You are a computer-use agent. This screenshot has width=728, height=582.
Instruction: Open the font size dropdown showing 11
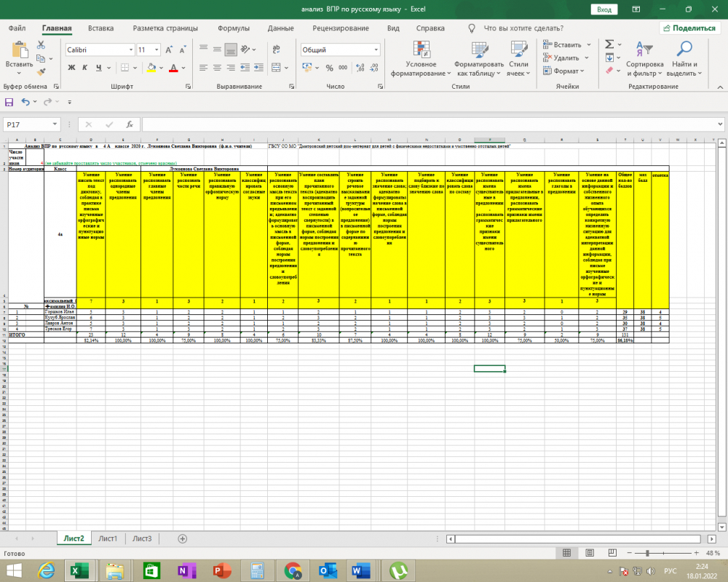pyautogui.click(x=157, y=49)
